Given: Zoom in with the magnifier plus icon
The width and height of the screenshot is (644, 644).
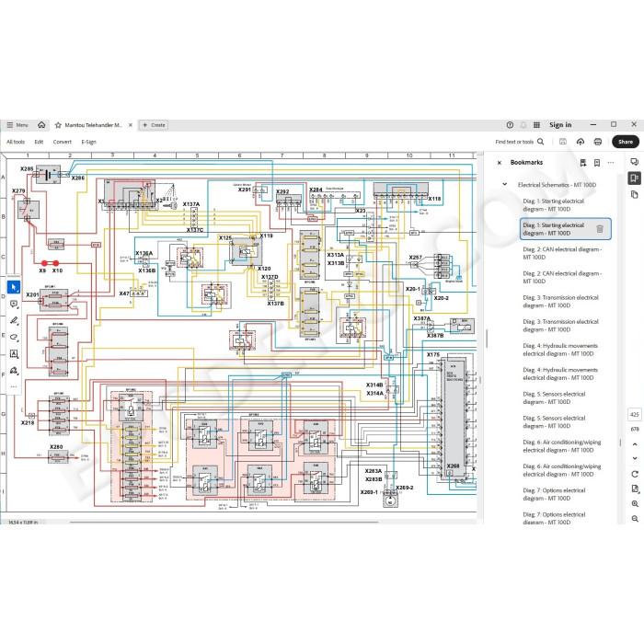Looking at the screenshot, I should [x=635, y=503].
